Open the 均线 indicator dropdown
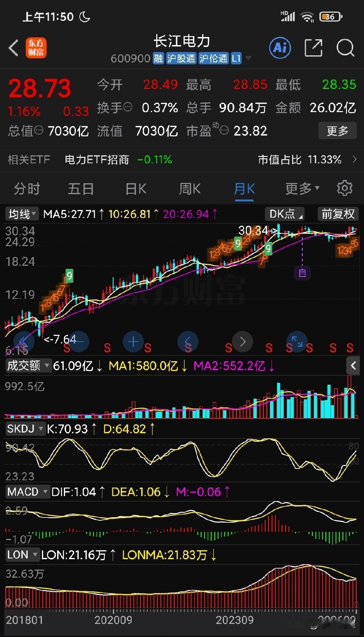This screenshot has height=637, width=364. click(x=22, y=214)
